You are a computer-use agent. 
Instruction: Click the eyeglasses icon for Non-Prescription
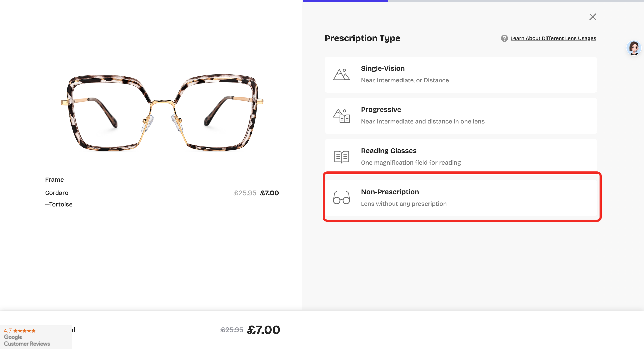tap(341, 198)
